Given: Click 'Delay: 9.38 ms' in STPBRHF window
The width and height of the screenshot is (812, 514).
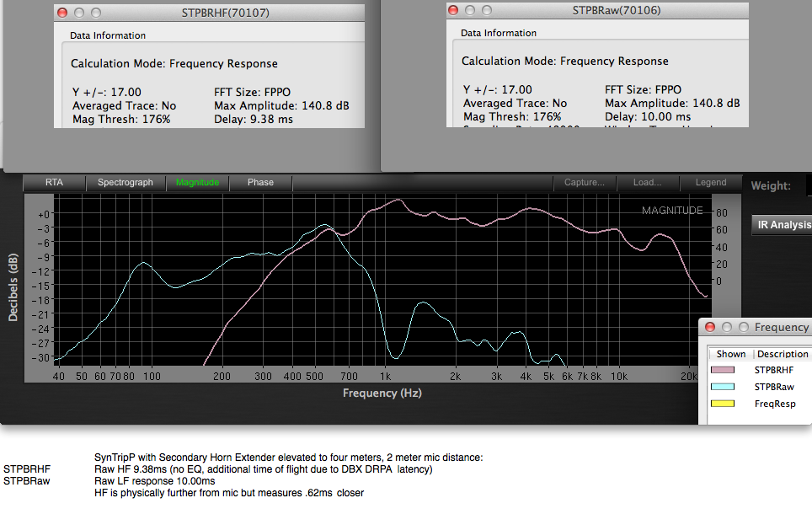Looking at the screenshot, I should tap(254, 119).
